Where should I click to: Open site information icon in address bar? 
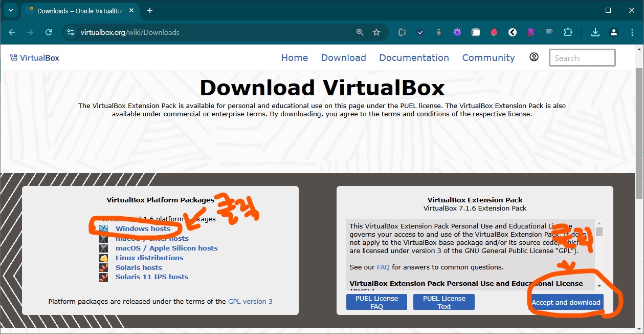click(71, 32)
